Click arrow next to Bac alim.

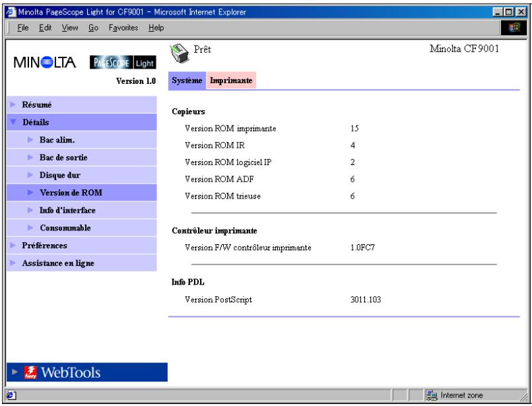30,139
